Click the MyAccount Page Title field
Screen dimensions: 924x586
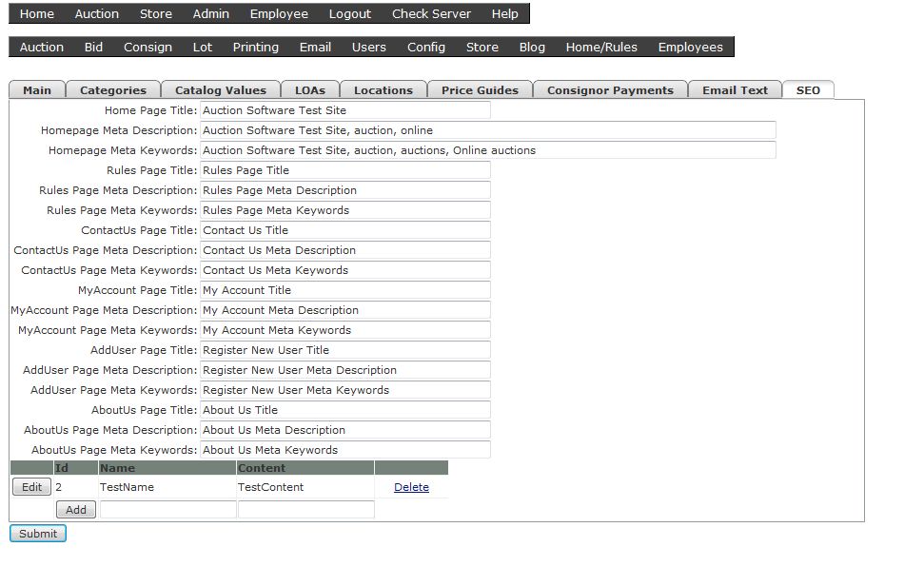(345, 290)
